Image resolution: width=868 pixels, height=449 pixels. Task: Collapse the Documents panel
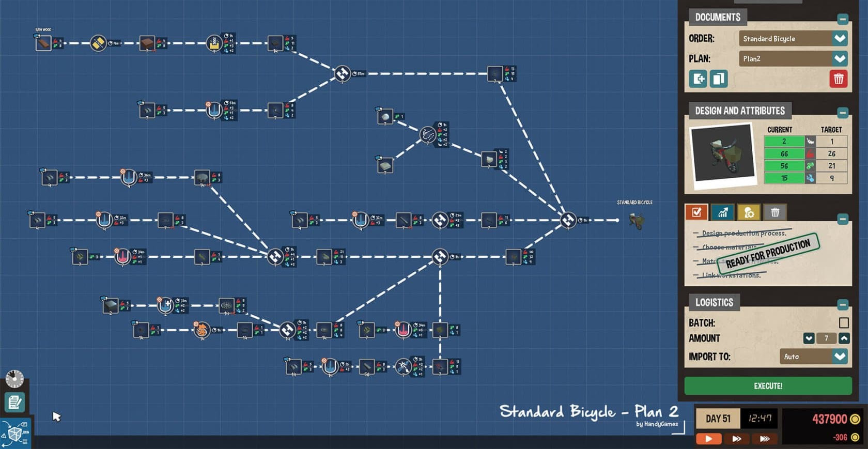(x=843, y=19)
